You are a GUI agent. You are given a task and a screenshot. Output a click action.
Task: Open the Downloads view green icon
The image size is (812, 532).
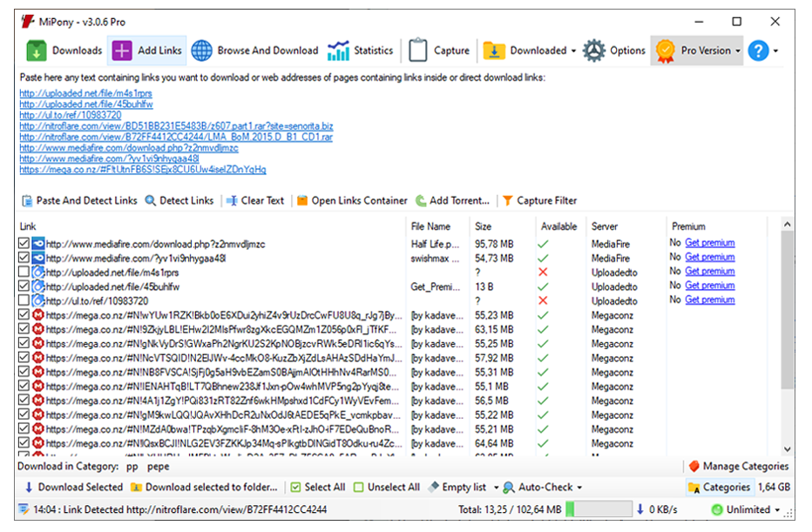coord(37,51)
